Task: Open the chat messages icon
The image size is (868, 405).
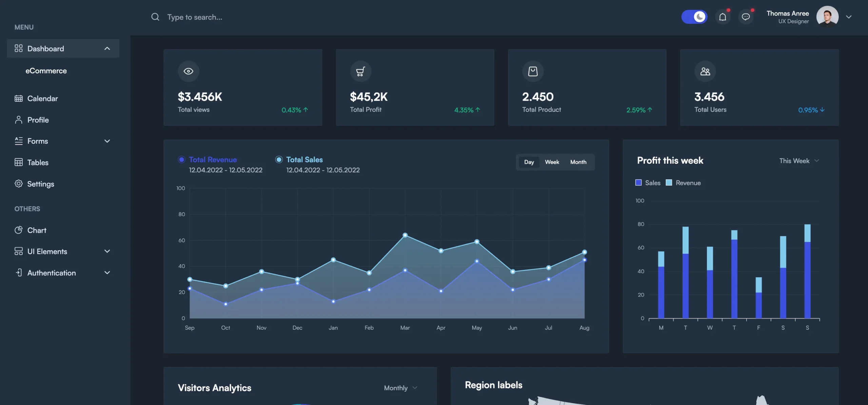Action: (x=746, y=16)
